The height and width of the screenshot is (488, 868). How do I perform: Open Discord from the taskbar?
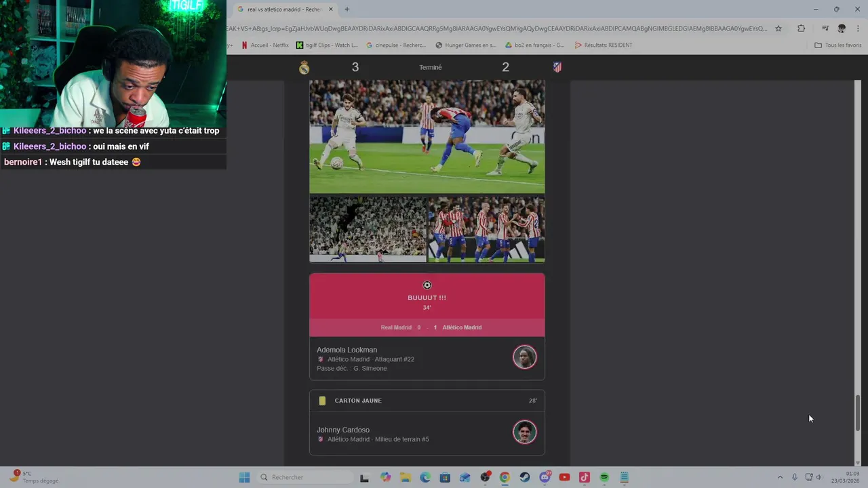tap(545, 477)
